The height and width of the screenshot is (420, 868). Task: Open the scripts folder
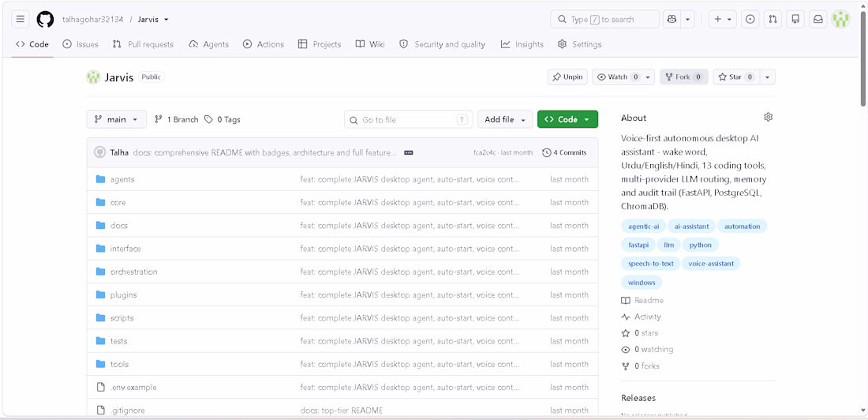tap(122, 318)
